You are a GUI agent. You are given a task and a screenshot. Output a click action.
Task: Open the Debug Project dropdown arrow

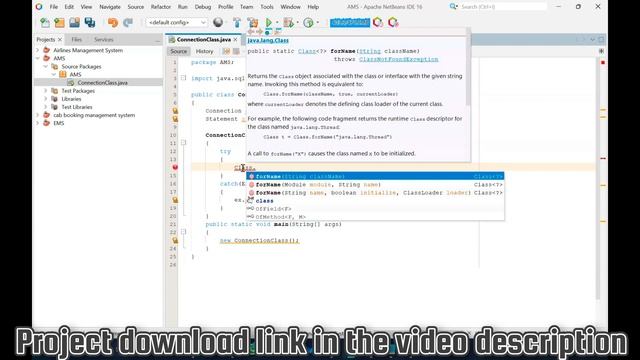298,22
